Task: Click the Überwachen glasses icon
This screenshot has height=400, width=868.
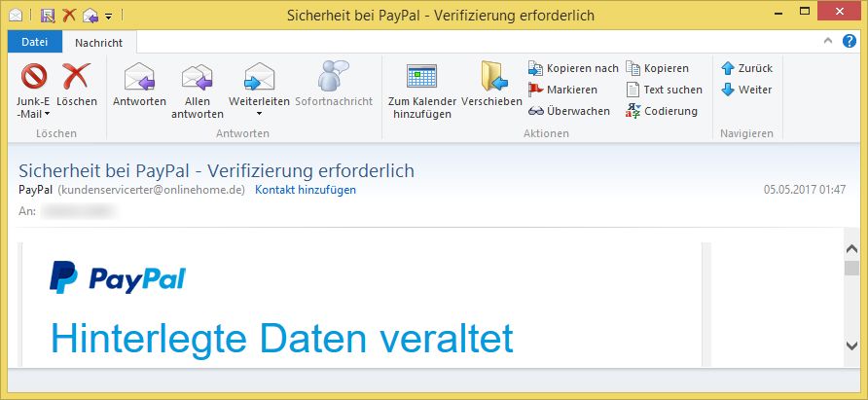Action: [x=536, y=111]
